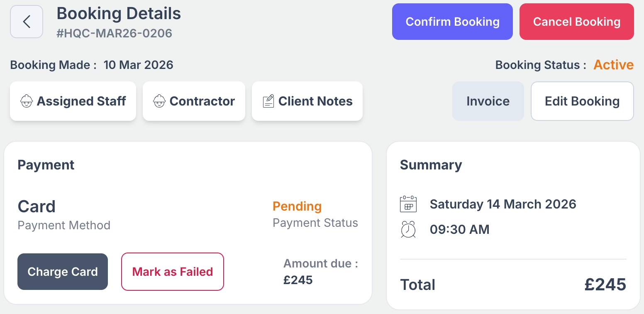Select Edit Booking
The width and height of the screenshot is (644, 314).
pyautogui.click(x=582, y=101)
